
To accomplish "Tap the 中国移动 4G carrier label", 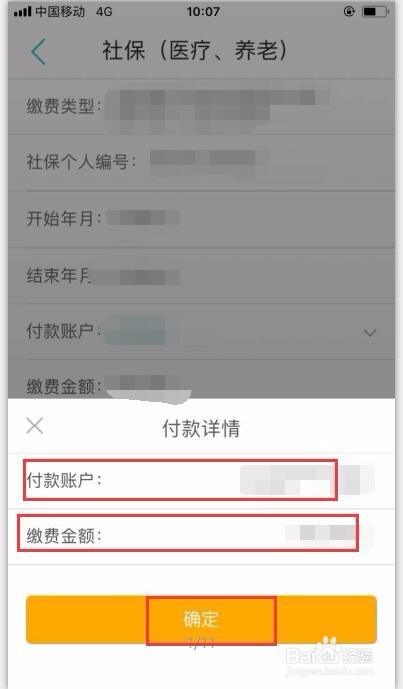I will click(x=73, y=12).
